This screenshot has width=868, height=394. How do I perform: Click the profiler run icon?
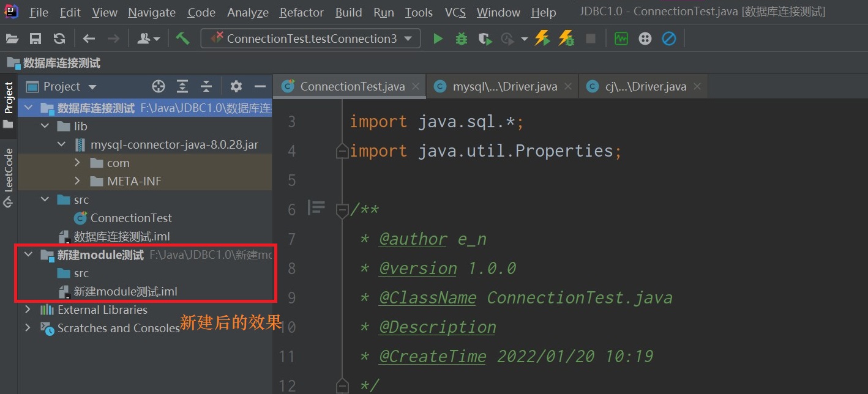(507, 39)
